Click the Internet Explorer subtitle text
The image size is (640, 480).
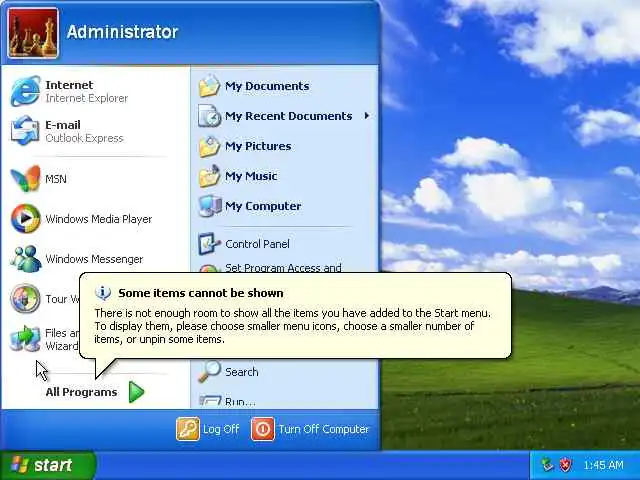87,98
